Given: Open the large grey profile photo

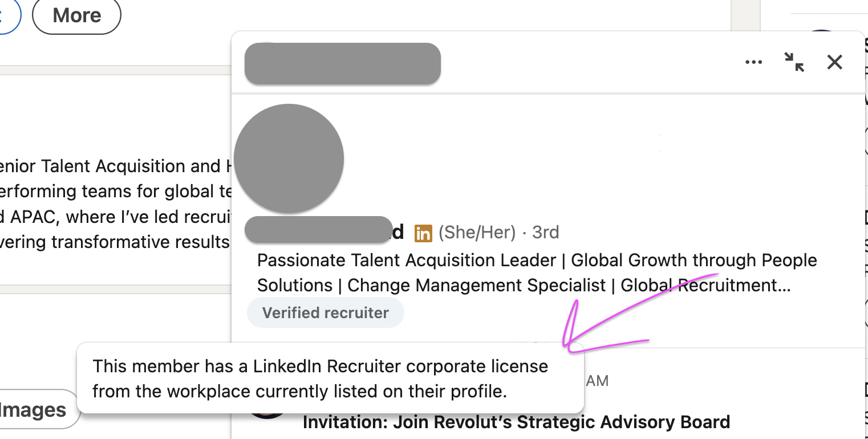Looking at the screenshot, I should pyautogui.click(x=289, y=158).
